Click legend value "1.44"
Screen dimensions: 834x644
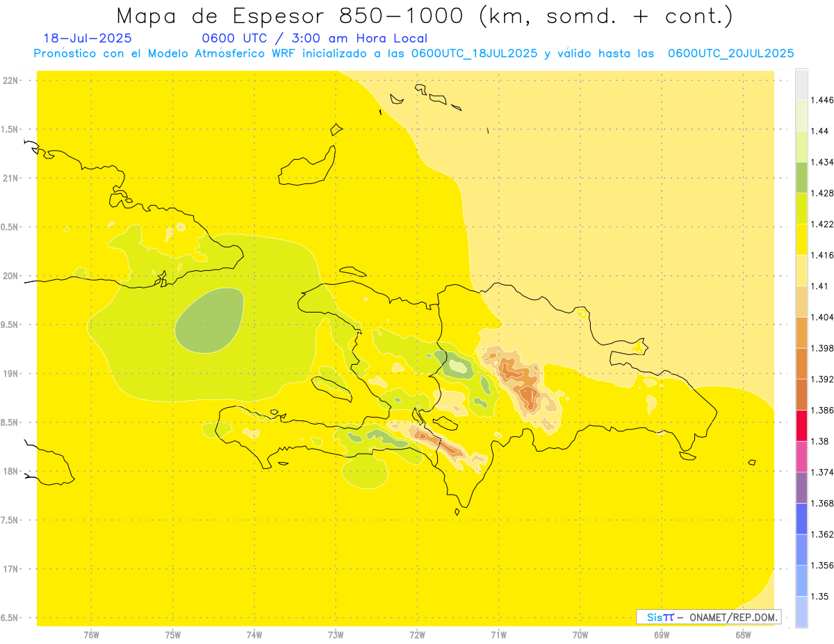[x=821, y=131]
